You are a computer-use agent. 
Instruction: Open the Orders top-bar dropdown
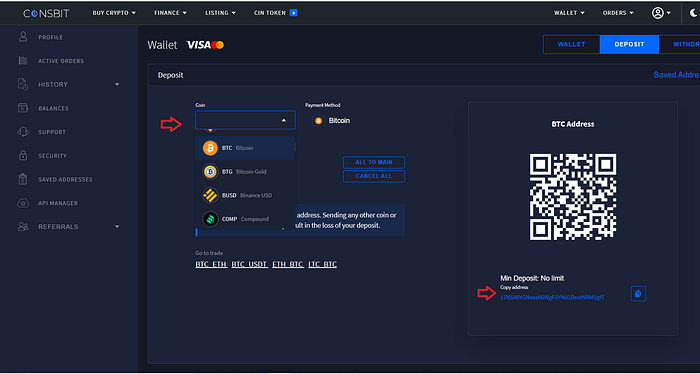pyautogui.click(x=618, y=13)
